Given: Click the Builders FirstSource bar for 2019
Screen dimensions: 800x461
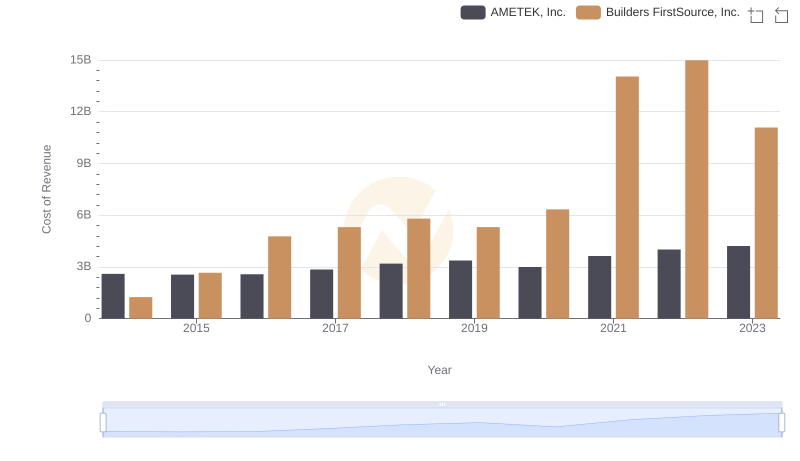Looking at the screenshot, I should (488, 273).
